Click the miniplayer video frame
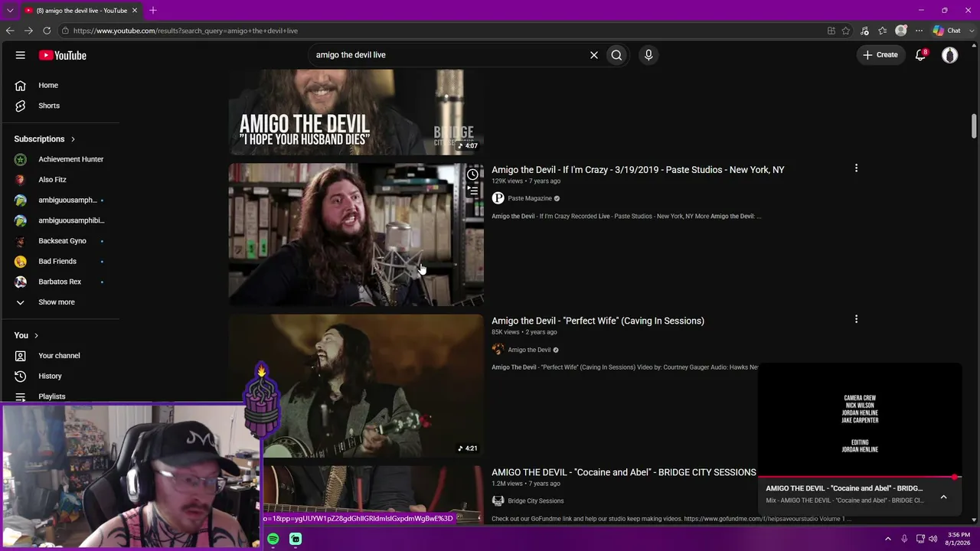Screen dimensions: 980x551 point(859,420)
